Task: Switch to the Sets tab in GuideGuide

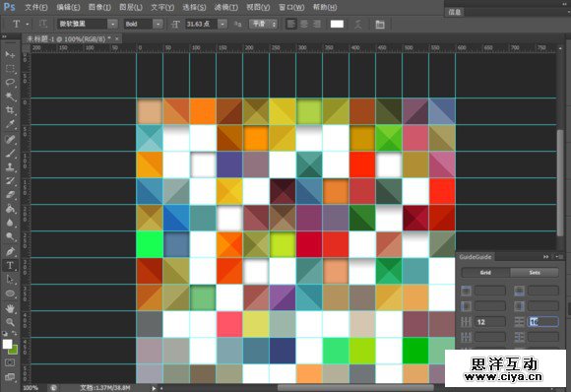Action: pos(535,273)
